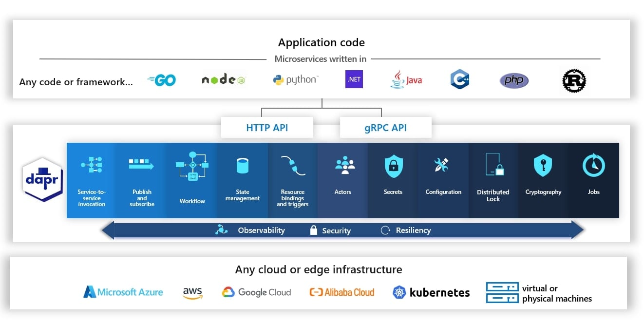This screenshot has height=324, width=644.
Task: Select the C++ hexagon logo
Action: click(x=459, y=79)
